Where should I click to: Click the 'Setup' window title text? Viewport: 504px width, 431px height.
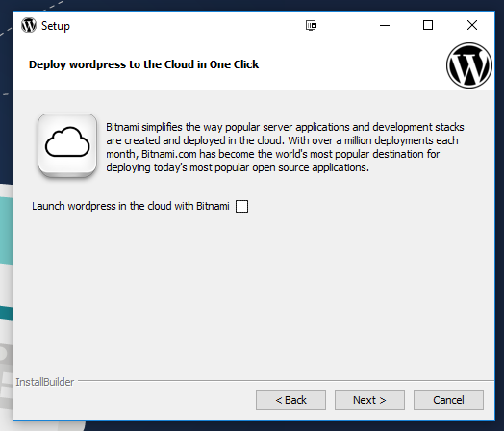[x=55, y=26]
